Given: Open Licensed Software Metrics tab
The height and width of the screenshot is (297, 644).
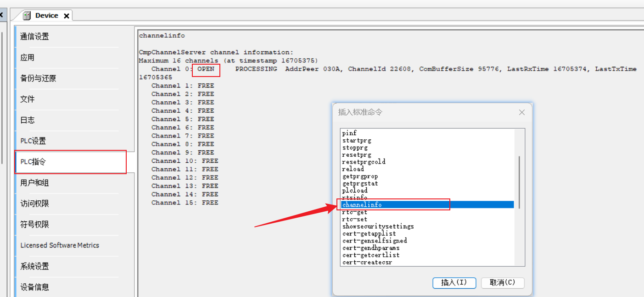Looking at the screenshot, I should [60, 245].
